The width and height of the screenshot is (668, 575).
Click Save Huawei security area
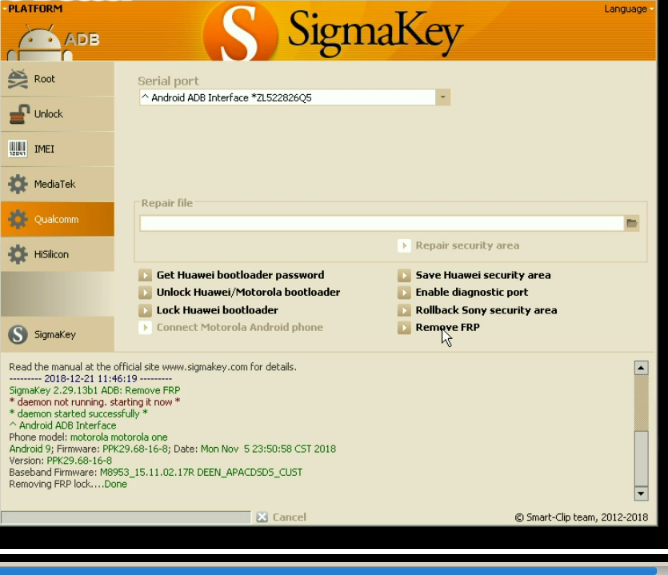tap(483, 275)
